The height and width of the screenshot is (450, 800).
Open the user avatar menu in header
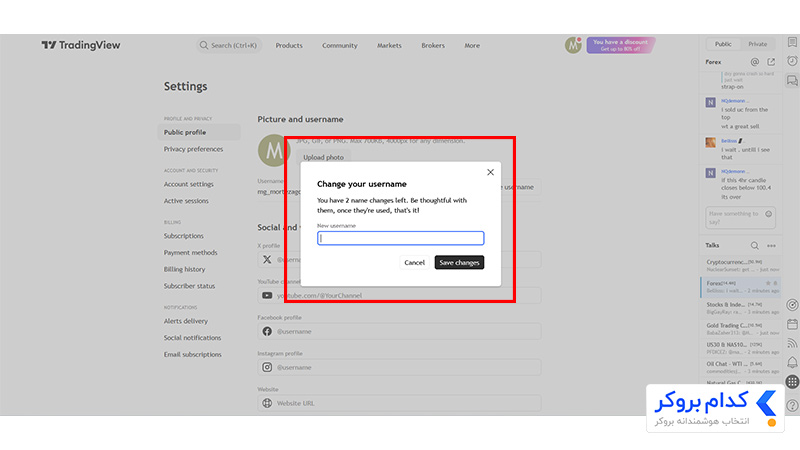(573, 45)
